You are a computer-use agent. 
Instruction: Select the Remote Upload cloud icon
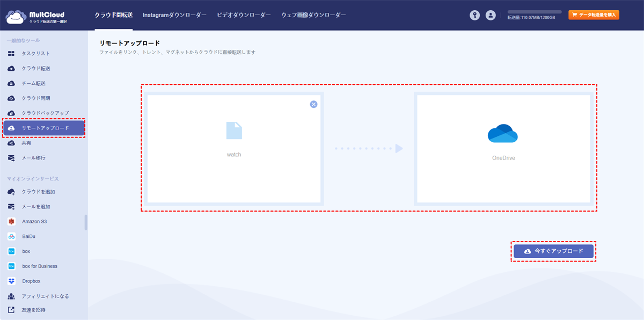(x=11, y=128)
